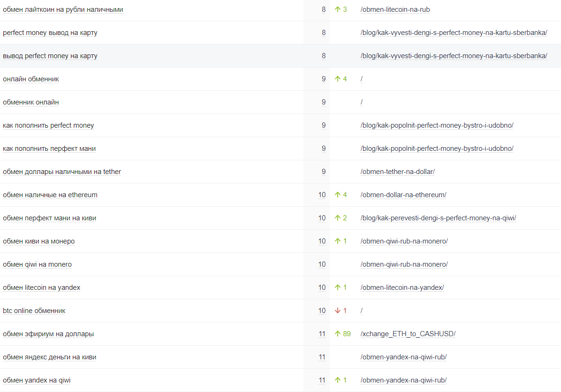Click the green up arrow 3 change
The image size is (561, 392).
point(341,9)
